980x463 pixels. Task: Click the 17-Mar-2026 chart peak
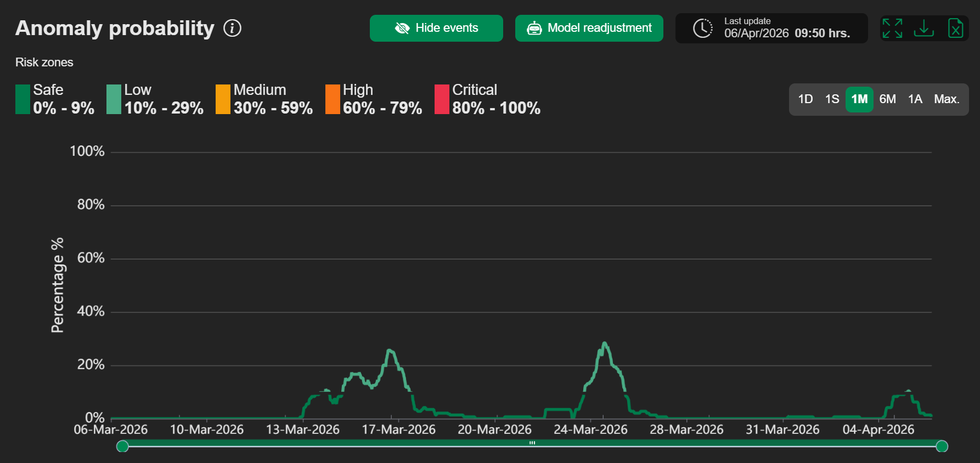pyautogui.click(x=390, y=350)
